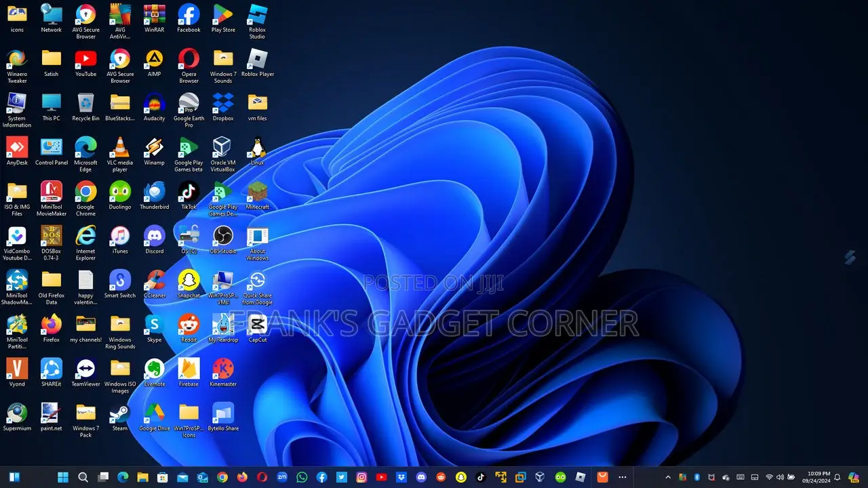Open the Kinemaster desktop shortcut

(223, 373)
